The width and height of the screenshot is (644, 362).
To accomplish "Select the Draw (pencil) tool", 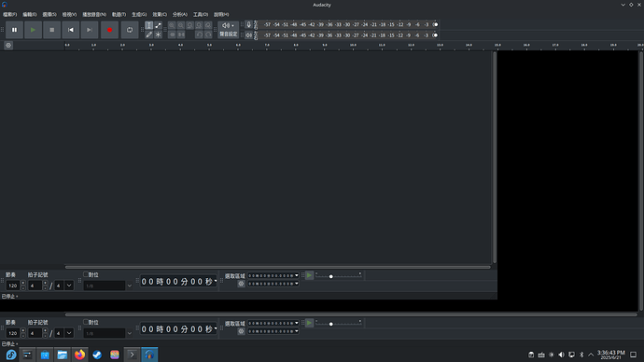I will (x=149, y=35).
